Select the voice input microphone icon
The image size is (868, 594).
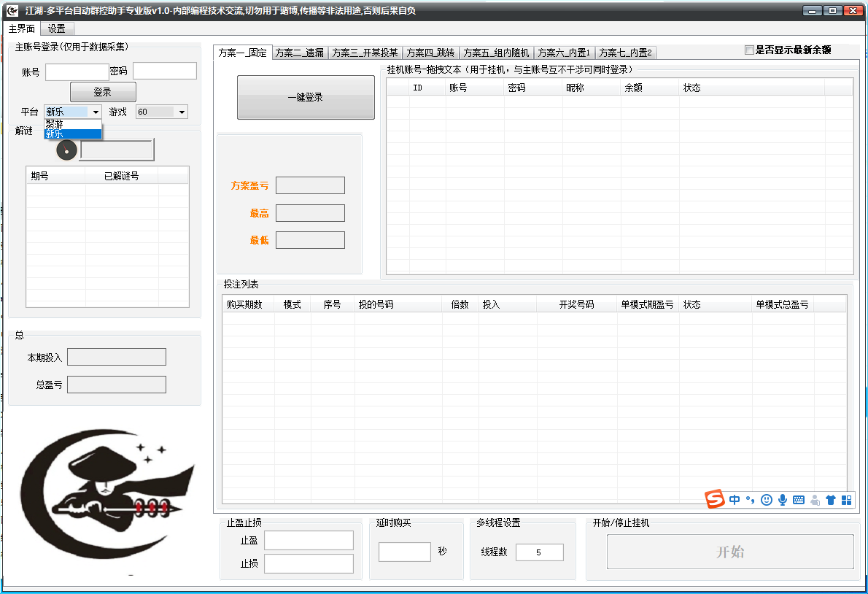[x=782, y=500]
